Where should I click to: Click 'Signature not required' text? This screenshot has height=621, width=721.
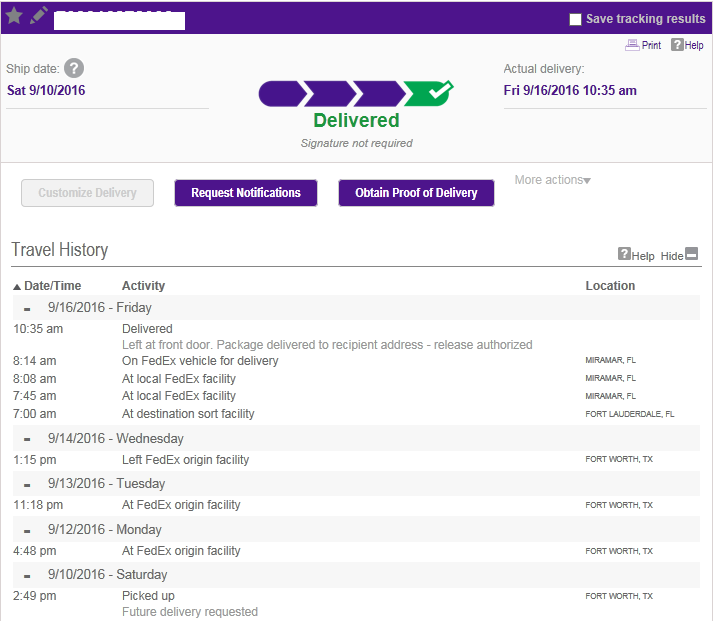(356, 143)
